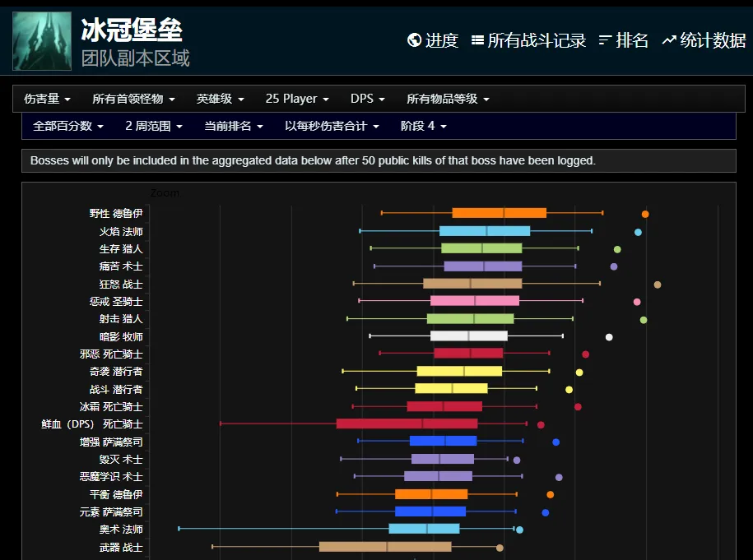This screenshot has height=560, width=753.
Task: Click the 鲜血（DPS）死亡骑士 red box bar
Action: [x=407, y=423]
